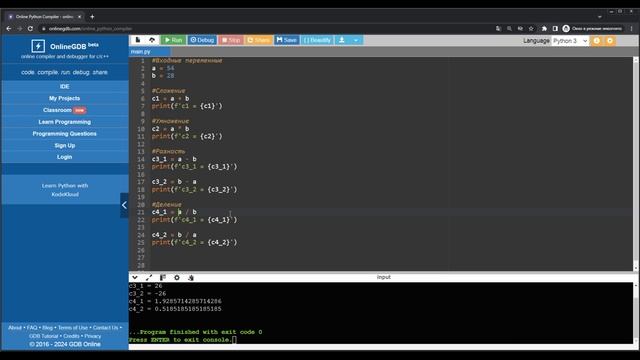Close the Online Python Compiler browser tab

[79, 17]
